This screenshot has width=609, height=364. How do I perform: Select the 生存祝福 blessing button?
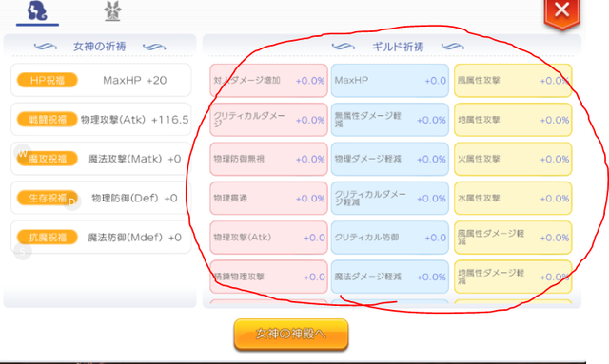(x=47, y=198)
